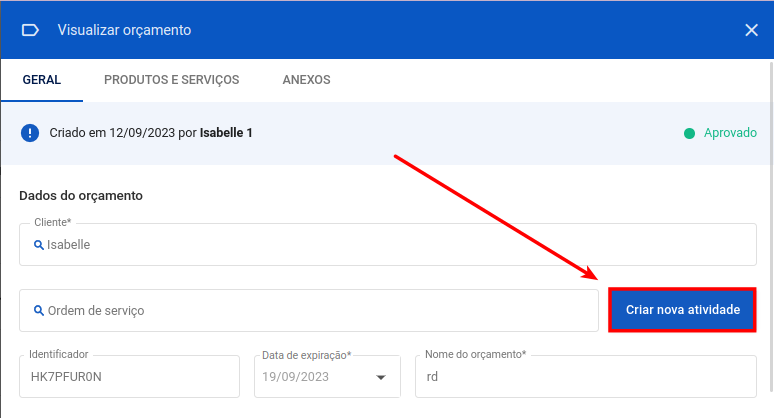774x418 pixels.
Task: Click the search icon in Ordem de serviço
Action: [x=39, y=310]
